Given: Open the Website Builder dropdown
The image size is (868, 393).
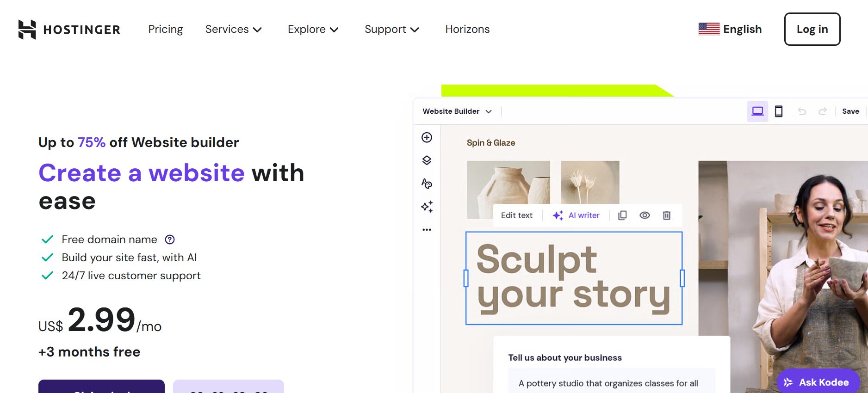Looking at the screenshot, I should (457, 111).
